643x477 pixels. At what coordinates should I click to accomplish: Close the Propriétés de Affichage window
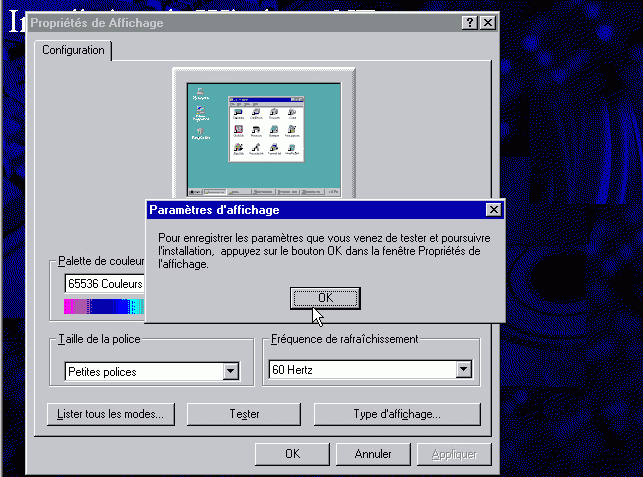pos(488,23)
